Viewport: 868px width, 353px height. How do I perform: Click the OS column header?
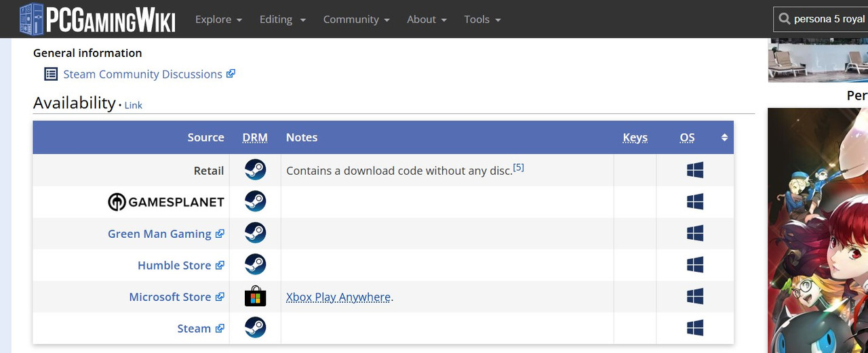[x=687, y=137]
